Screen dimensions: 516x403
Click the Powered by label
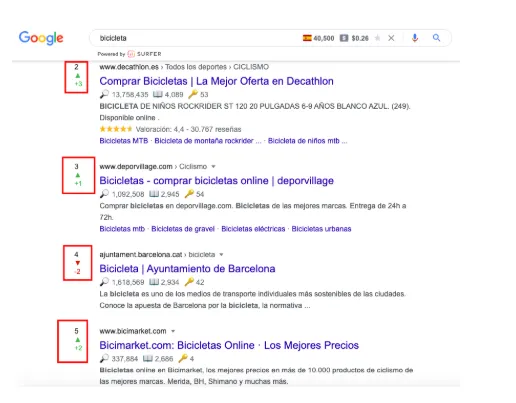click(111, 54)
